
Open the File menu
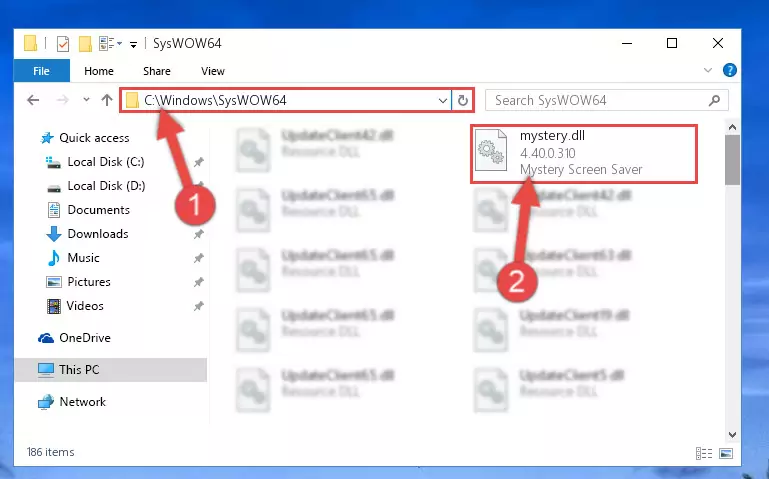42,71
